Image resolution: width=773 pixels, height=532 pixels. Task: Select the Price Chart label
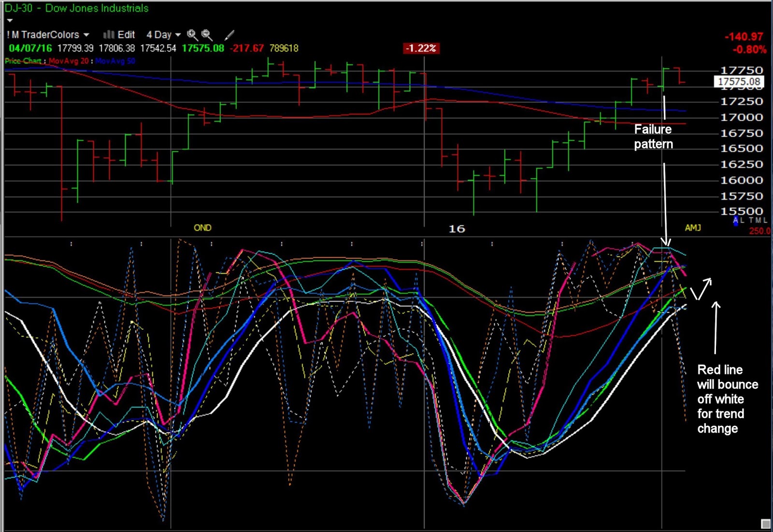pos(22,61)
